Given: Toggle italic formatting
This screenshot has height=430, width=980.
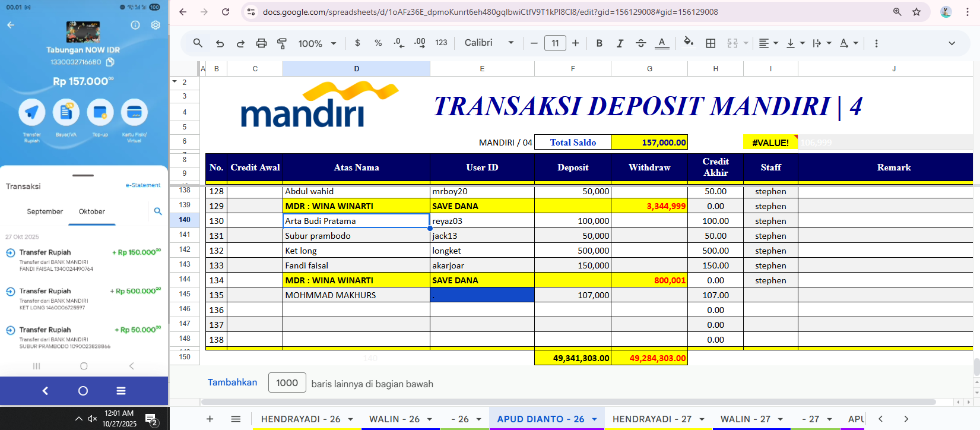Looking at the screenshot, I should [x=620, y=43].
